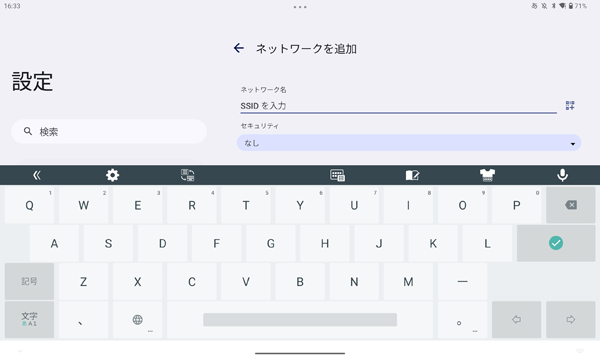Tap the R key
Image resolution: width=600 pixels, height=360 pixels.
192,205
